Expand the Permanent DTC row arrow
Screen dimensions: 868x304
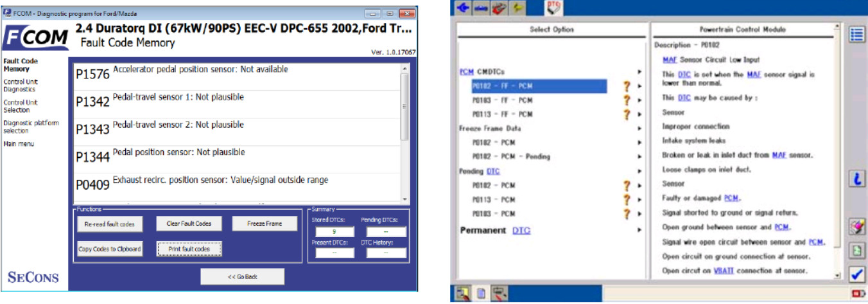[639, 230]
